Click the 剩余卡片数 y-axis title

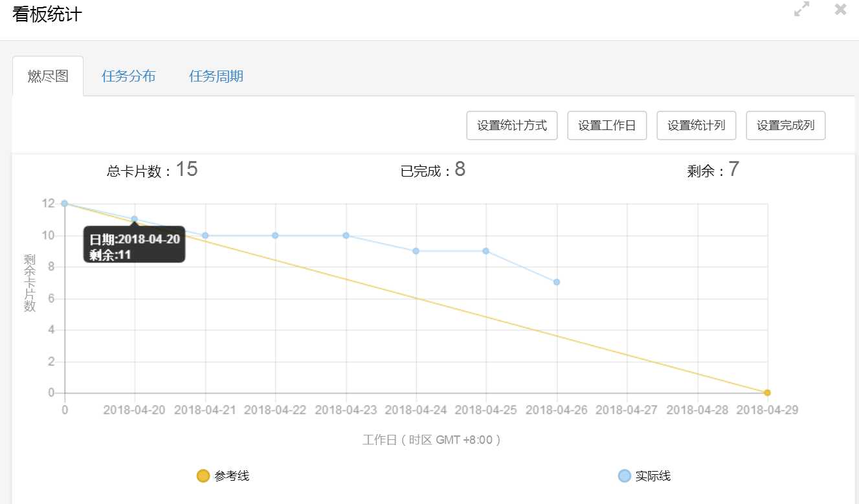30,283
